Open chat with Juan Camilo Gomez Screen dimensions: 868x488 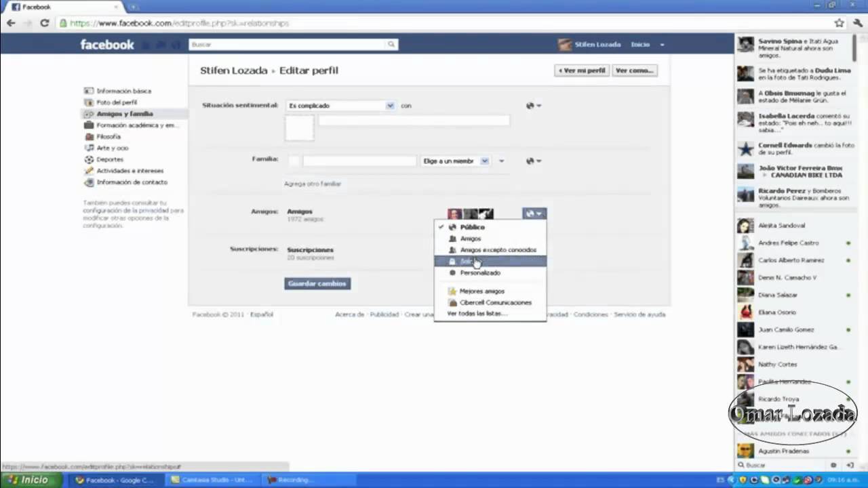[x=794, y=330]
